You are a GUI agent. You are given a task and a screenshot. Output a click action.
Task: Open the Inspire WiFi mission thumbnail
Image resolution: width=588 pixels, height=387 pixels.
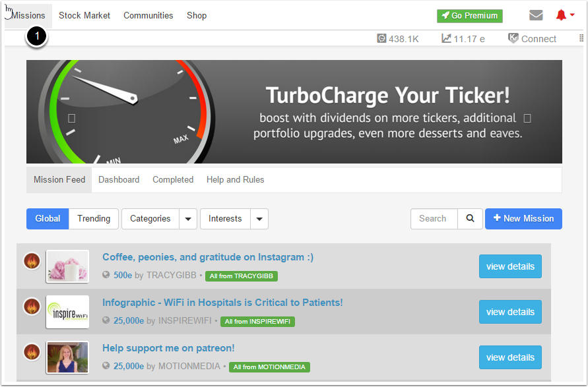(67, 312)
